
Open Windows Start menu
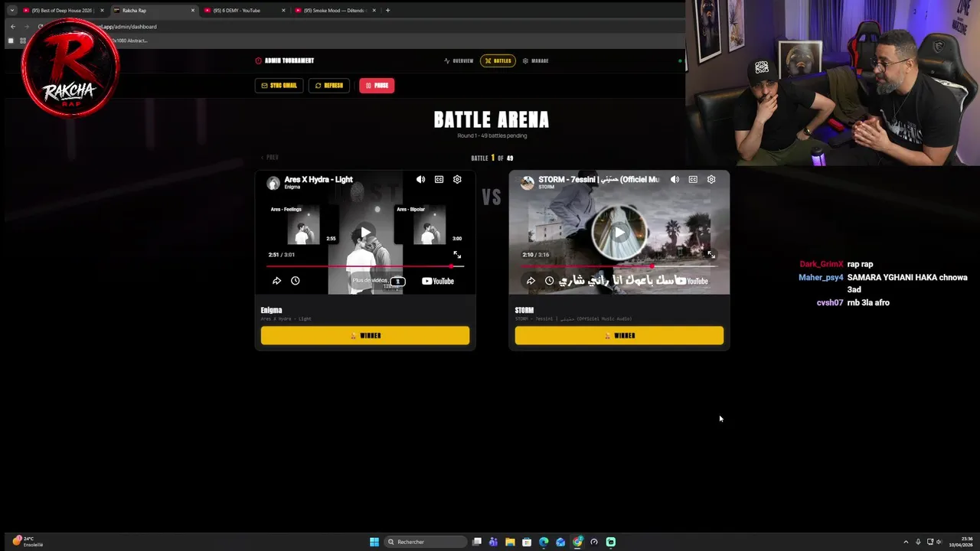pos(374,542)
